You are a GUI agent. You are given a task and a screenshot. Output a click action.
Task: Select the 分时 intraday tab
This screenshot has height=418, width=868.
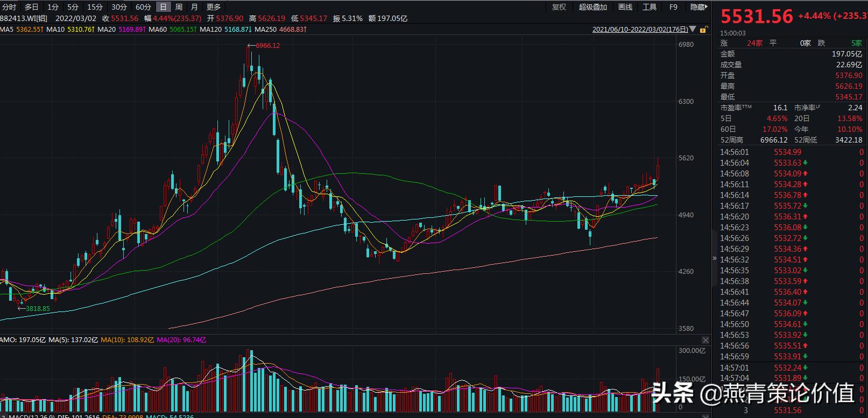click(9, 7)
